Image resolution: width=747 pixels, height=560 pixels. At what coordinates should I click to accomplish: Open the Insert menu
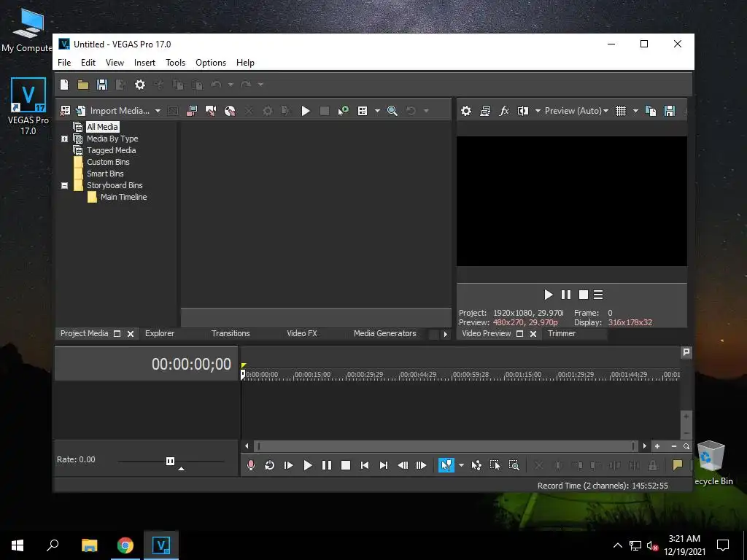[x=144, y=63]
